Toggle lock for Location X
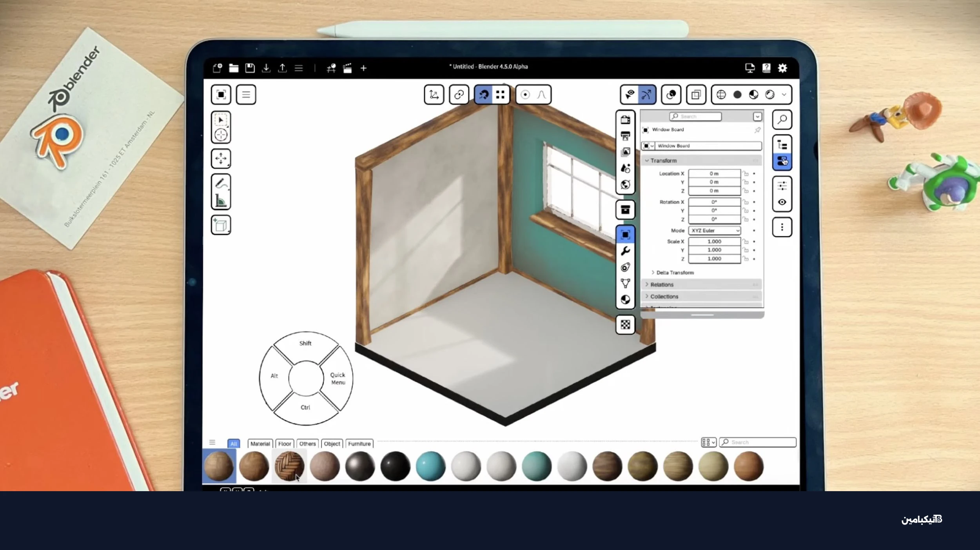This screenshot has height=550, width=980. click(x=746, y=173)
